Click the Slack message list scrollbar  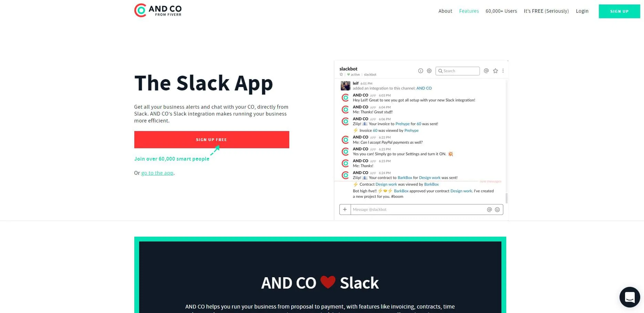click(x=507, y=198)
